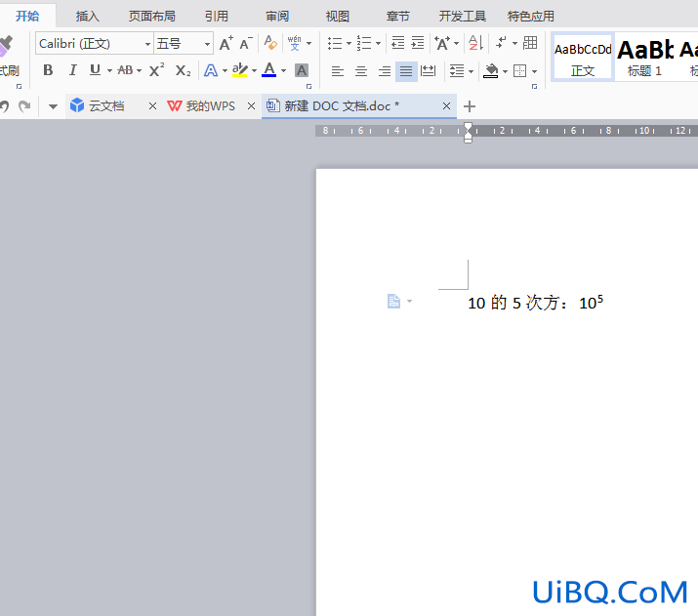
Task: Apply yellow text highlight color
Action: (x=240, y=70)
